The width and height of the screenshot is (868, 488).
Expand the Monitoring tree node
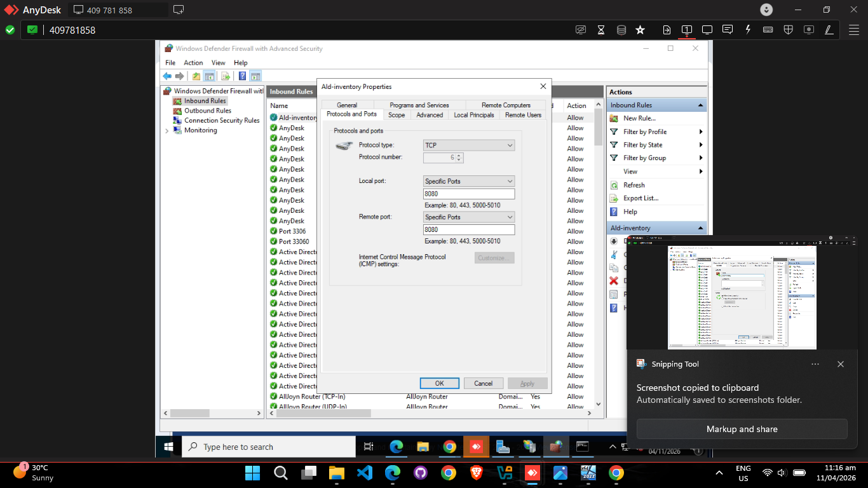[167, 130]
